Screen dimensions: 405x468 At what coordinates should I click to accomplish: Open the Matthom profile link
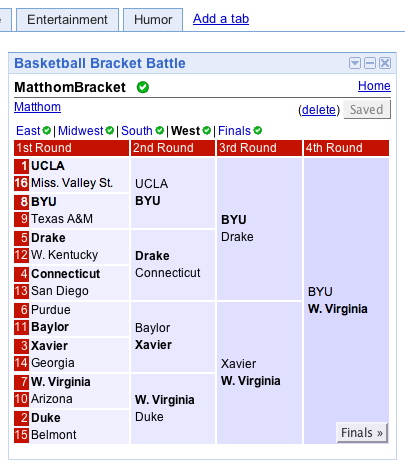[x=37, y=107]
